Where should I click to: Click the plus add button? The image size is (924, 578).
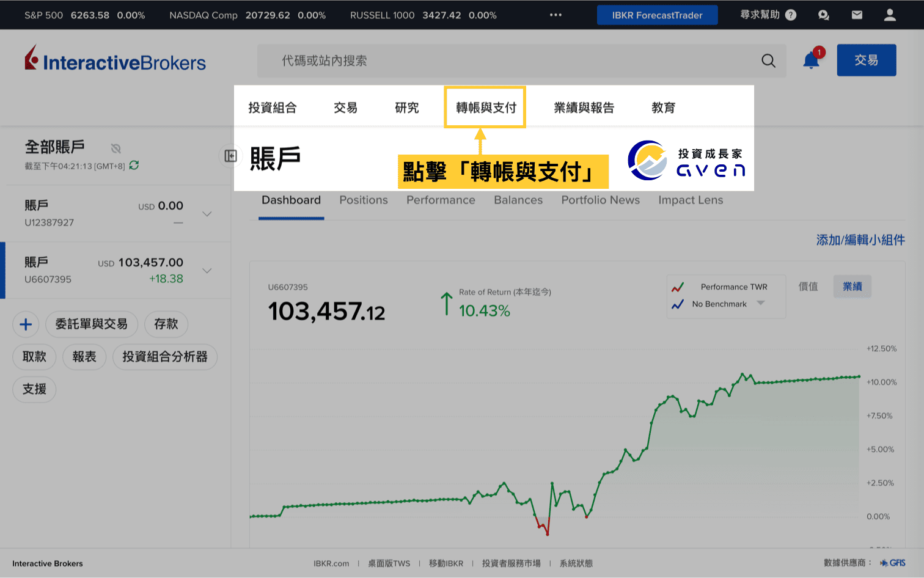point(26,324)
